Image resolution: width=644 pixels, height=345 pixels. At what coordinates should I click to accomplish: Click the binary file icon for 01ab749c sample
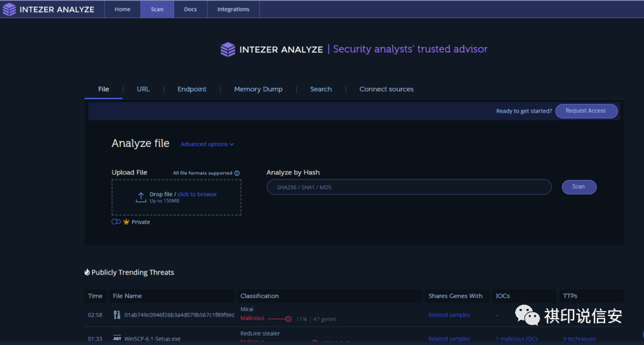116,315
